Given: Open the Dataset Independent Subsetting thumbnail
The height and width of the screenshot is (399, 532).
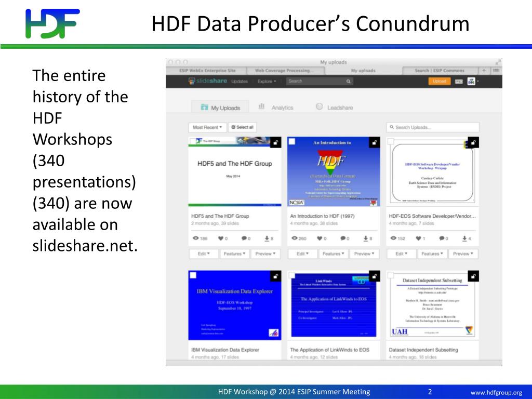Looking at the screenshot, I should tap(433, 305).
